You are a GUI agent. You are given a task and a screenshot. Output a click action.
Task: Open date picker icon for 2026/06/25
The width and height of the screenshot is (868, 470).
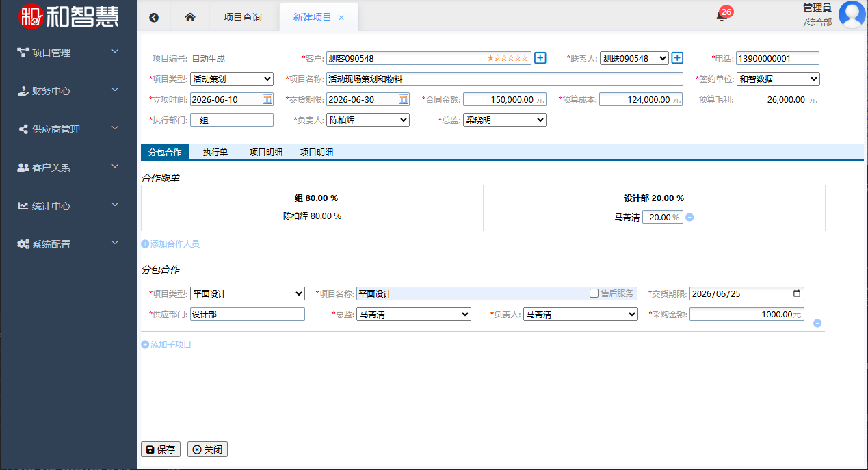point(797,293)
